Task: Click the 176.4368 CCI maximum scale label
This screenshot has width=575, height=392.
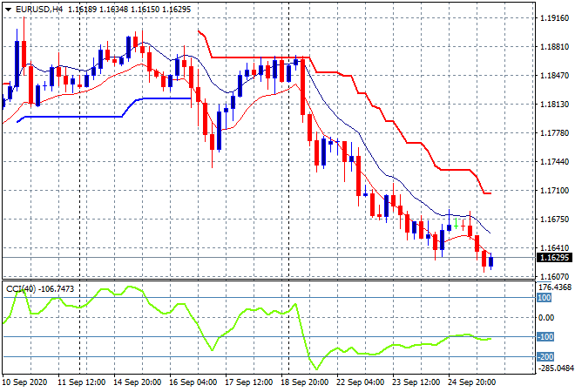Action: [554, 287]
